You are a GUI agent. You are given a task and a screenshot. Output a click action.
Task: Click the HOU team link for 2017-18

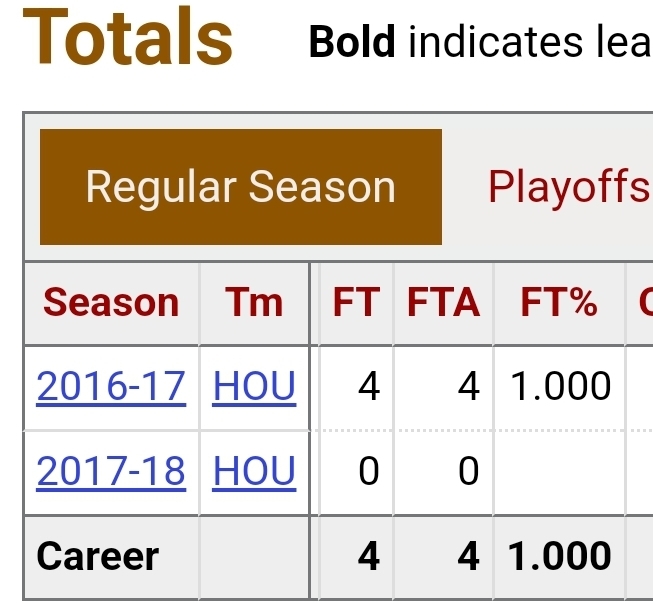254,471
